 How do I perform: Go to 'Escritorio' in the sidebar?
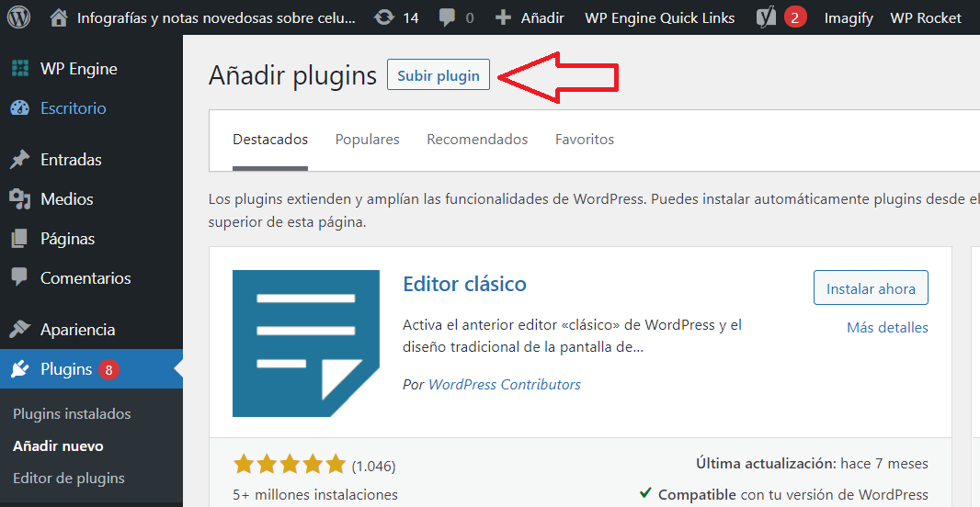(74, 108)
